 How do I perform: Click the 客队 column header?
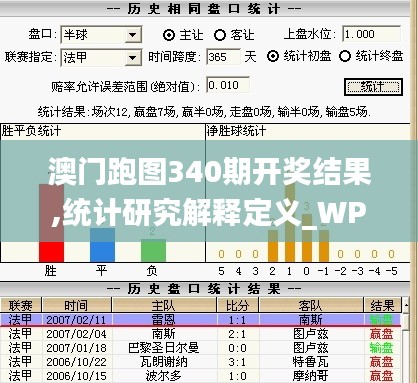311,305
